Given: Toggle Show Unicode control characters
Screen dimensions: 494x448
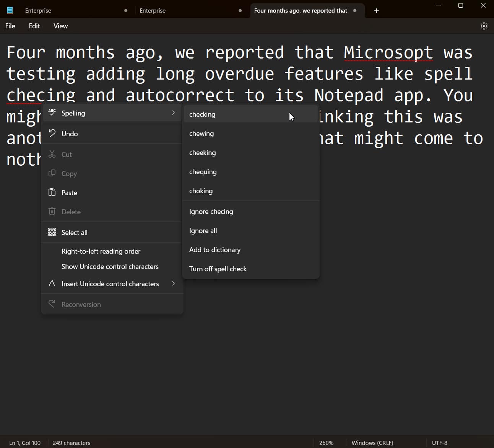Looking at the screenshot, I should 110,266.
